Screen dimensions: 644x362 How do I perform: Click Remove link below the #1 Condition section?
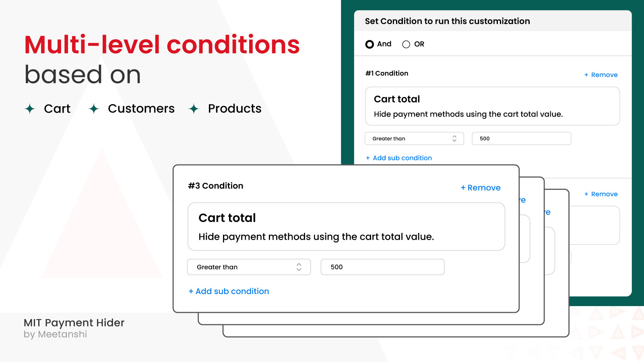pyautogui.click(x=601, y=194)
